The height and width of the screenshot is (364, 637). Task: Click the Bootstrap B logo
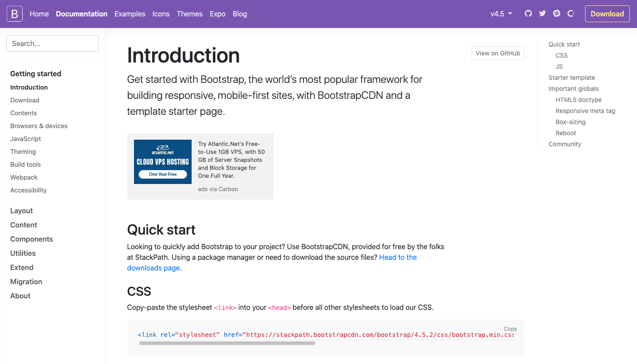(14, 14)
